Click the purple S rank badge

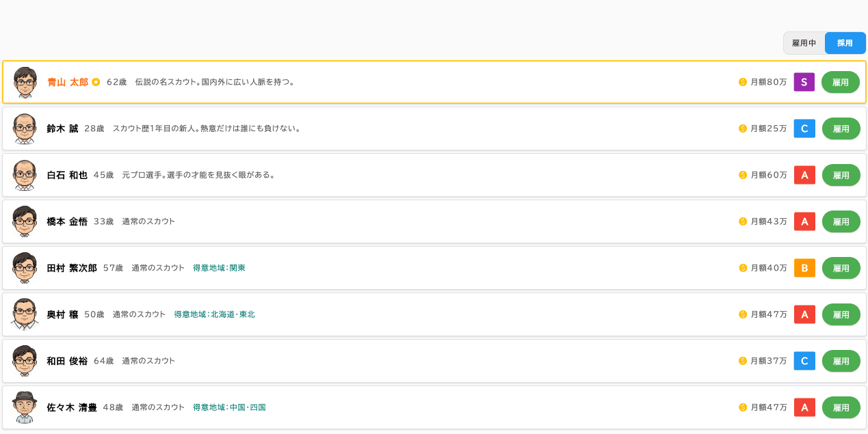pyautogui.click(x=804, y=82)
